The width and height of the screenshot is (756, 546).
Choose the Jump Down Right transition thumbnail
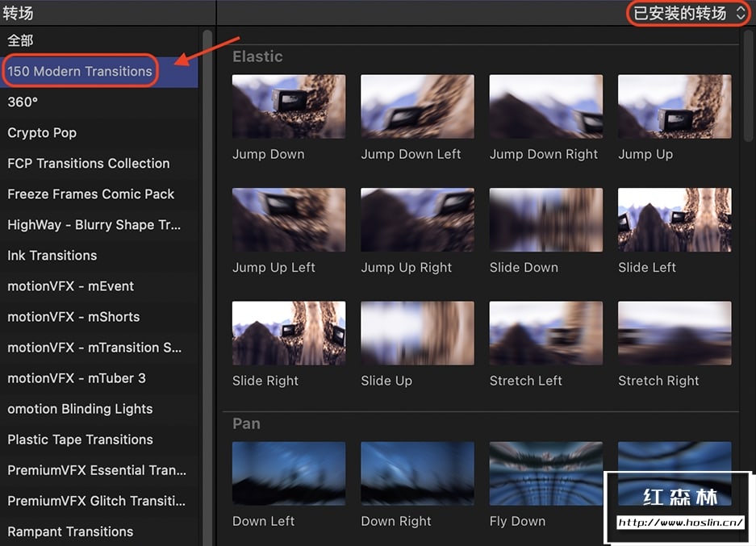545,106
